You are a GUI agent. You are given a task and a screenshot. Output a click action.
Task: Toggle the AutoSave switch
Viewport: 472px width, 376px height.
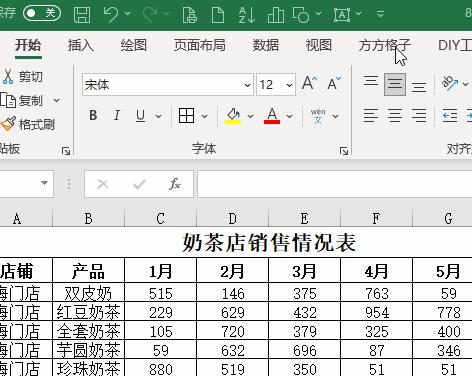click(x=42, y=13)
